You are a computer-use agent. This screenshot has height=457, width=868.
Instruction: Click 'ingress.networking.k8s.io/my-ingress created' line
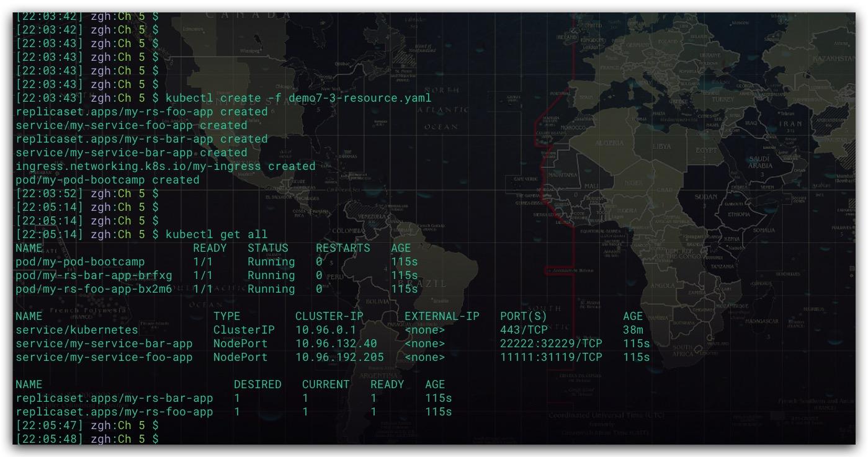click(x=166, y=166)
